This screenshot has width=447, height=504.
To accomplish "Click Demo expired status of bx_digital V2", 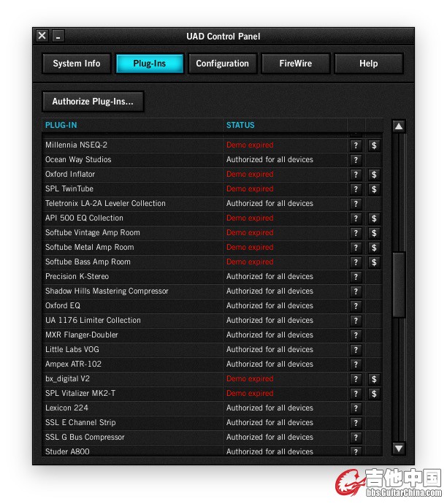I will click(250, 378).
